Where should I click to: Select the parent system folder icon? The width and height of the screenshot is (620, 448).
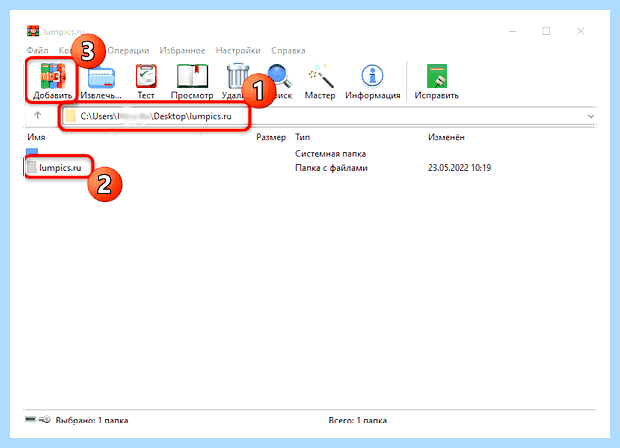tap(32, 152)
